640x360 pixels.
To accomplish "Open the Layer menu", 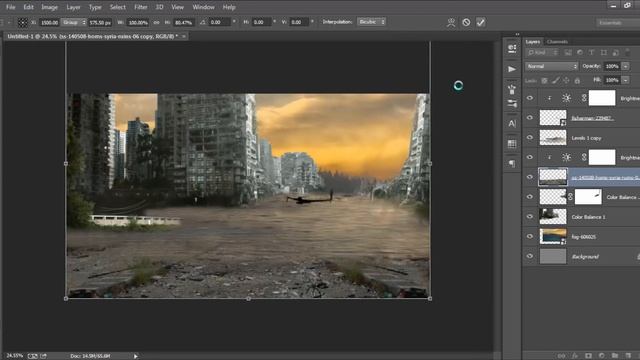I will [73, 7].
